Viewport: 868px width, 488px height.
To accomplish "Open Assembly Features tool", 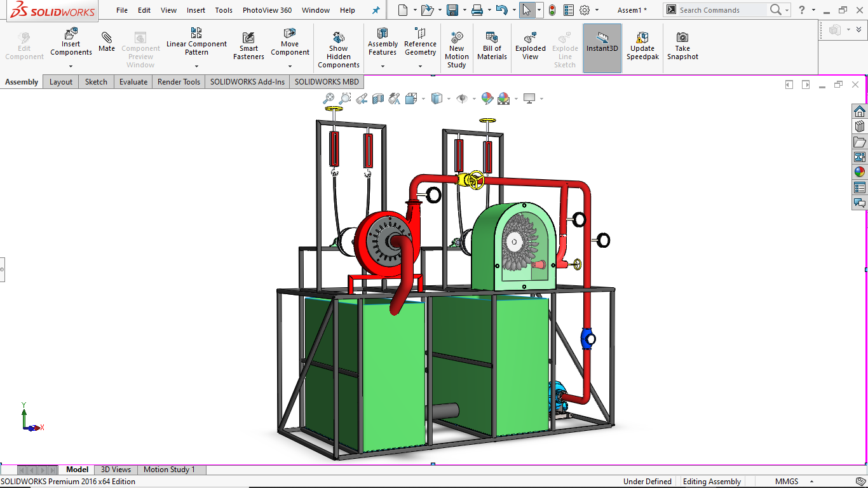I will point(383,43).
